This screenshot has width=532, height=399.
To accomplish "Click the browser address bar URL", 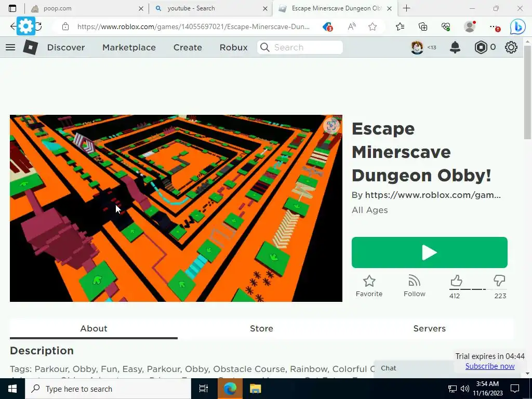I will (x=193, y=26).
